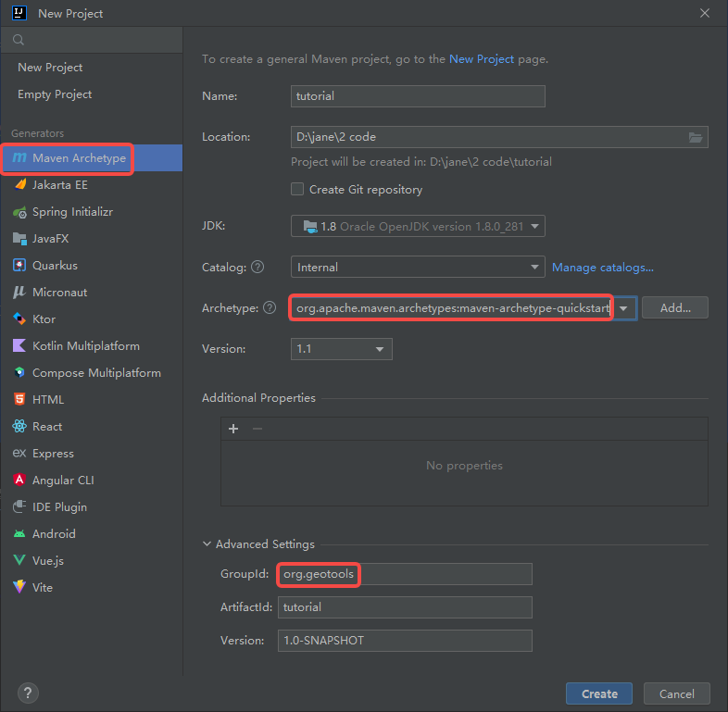Click the IntelliJ IDEA logo in title bar
The image size is (728, 712).
point(19,13)
